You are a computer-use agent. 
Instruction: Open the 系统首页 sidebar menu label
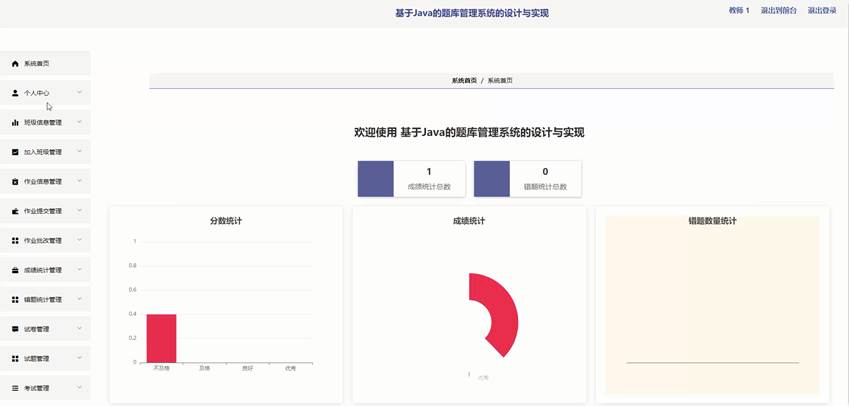36,64
